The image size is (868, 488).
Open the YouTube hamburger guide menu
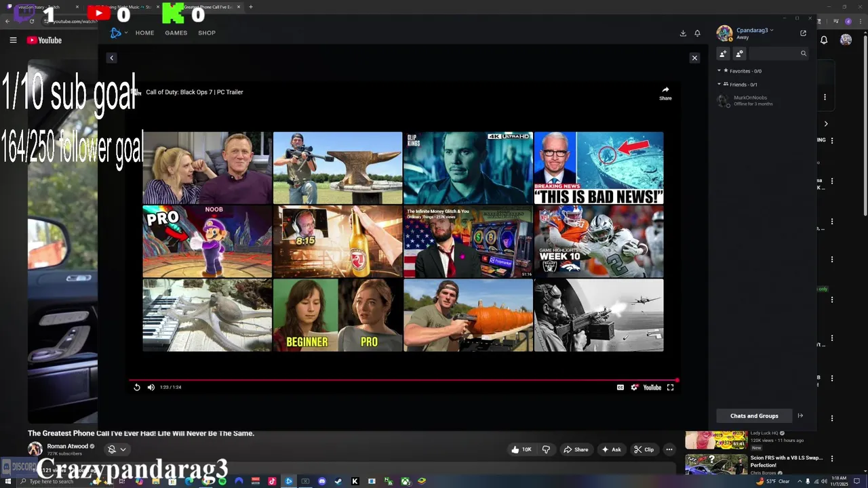pyautogui.click(x=13, y=40)
